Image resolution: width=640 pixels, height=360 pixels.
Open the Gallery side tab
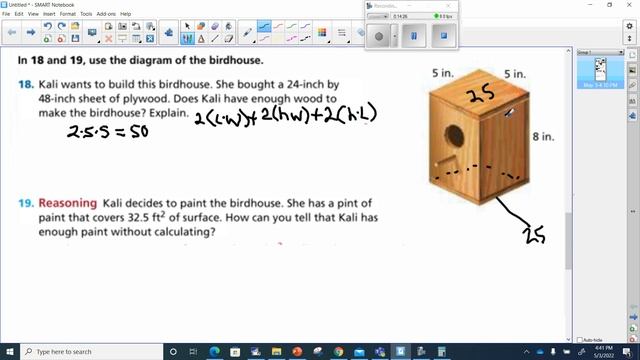(632, 70)
